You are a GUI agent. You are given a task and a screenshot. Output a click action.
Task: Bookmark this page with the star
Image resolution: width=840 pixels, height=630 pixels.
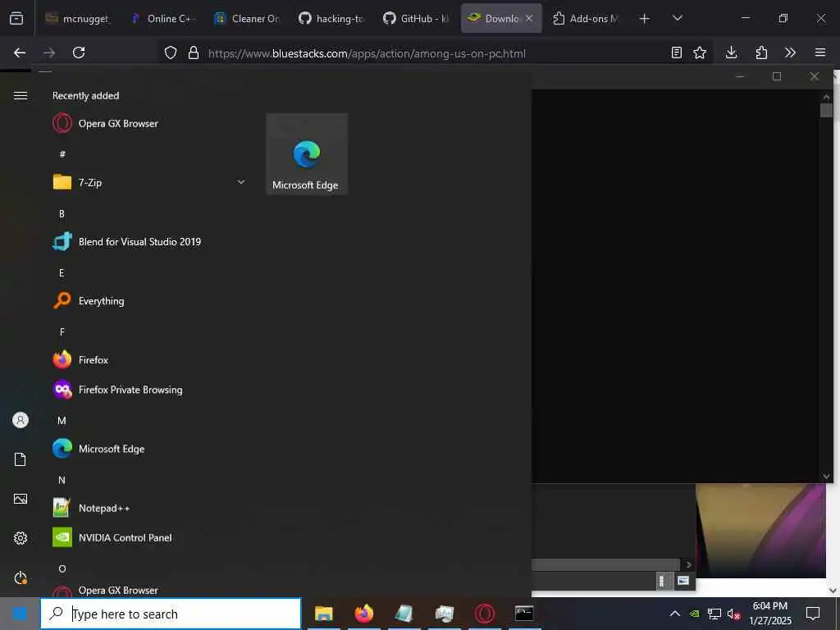pos(700,52)
